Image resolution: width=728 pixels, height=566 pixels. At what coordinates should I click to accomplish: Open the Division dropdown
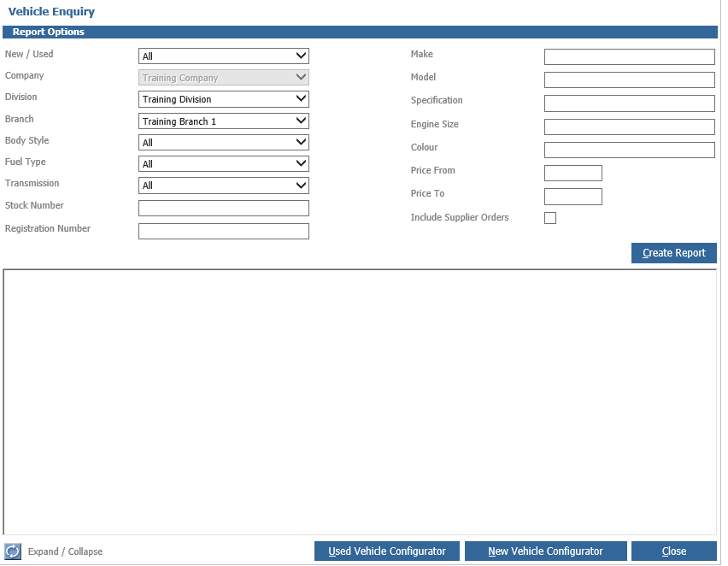coord(224,99)
